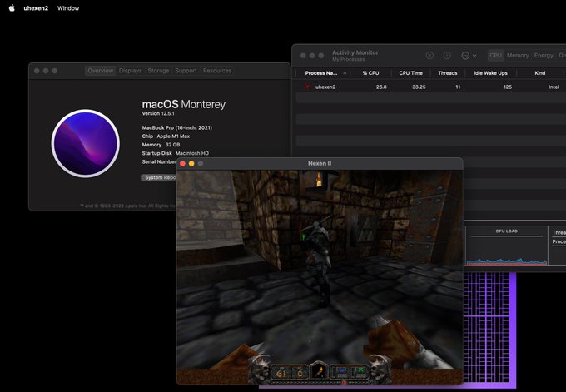
Task: Click the Version 12.5.1 text
Action: point(158,113)
